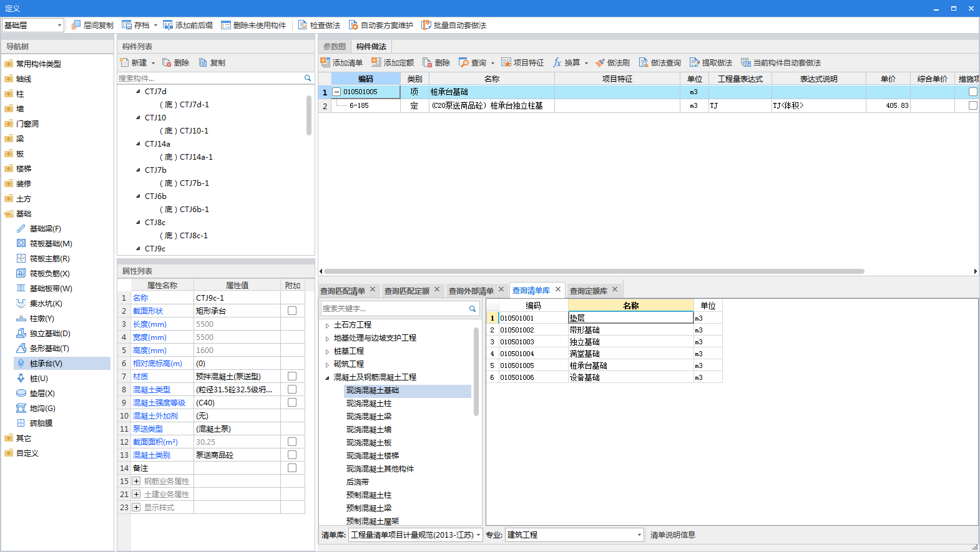The image size is (980, 552).
Task: Click 清单说明信息 link
Action: [673, 535]
